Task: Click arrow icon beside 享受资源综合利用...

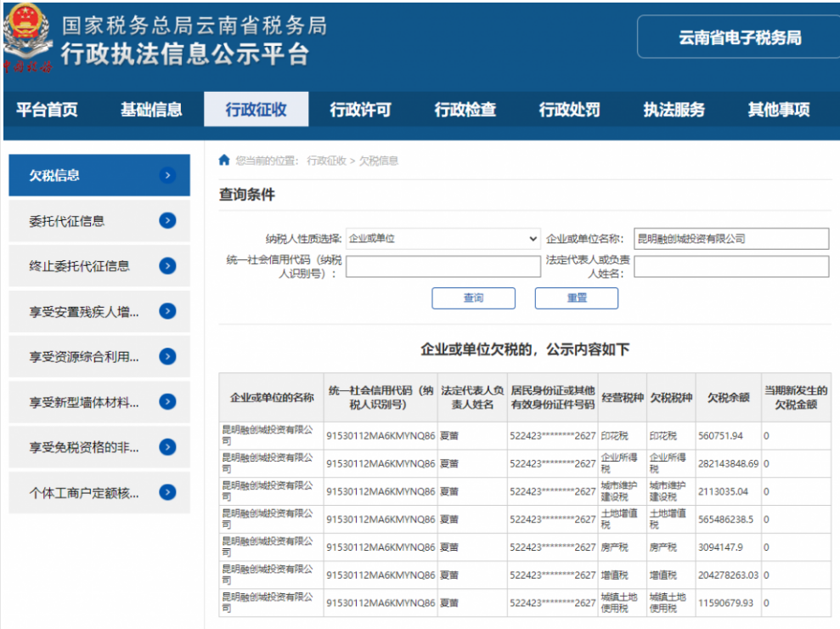Action: 167,356
